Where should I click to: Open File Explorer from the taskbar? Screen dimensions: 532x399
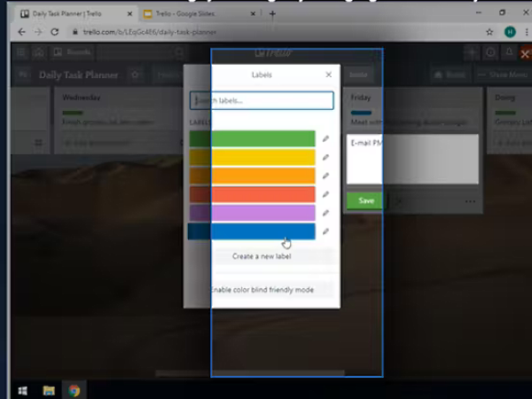49,391
